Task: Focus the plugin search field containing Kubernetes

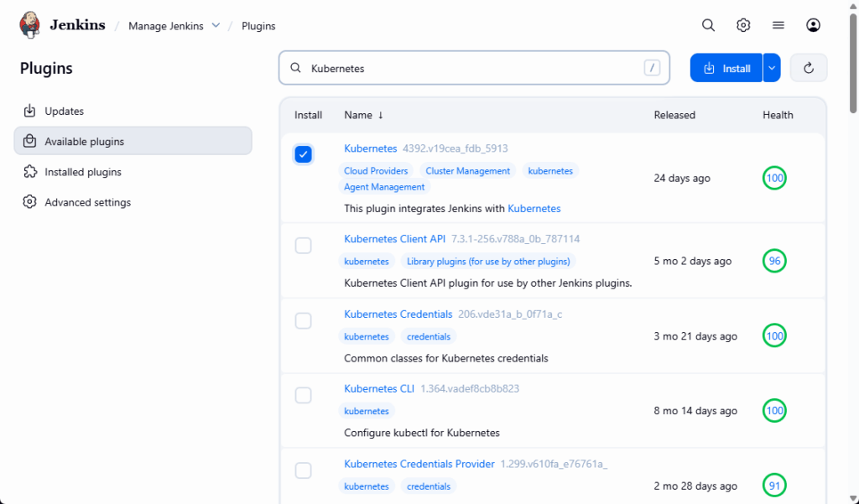Action: [x=470, y=68]
